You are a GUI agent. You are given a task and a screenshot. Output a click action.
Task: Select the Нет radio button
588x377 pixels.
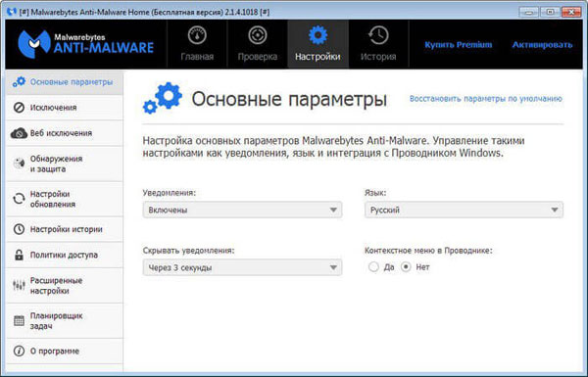coord(406,266)
